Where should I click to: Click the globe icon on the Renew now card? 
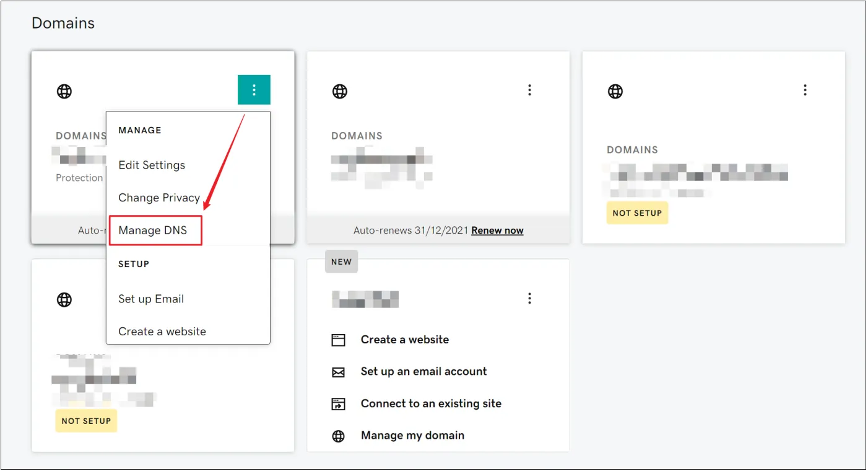pos(339,91)
